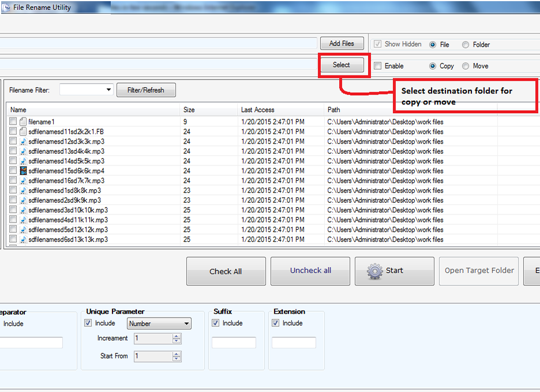
Task: Click the File Rename Utility title icon
Action: point(6,7)
